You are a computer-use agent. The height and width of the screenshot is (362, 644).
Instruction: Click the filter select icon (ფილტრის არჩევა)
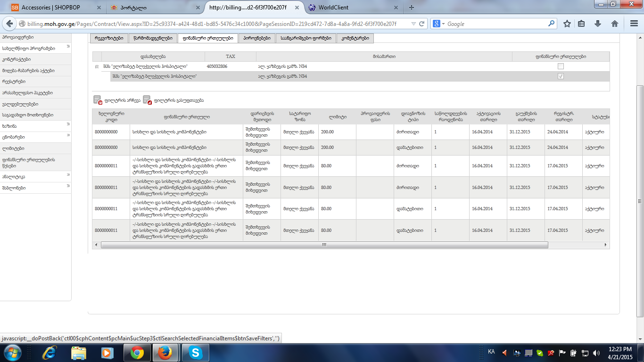click(x=98, y=100)
